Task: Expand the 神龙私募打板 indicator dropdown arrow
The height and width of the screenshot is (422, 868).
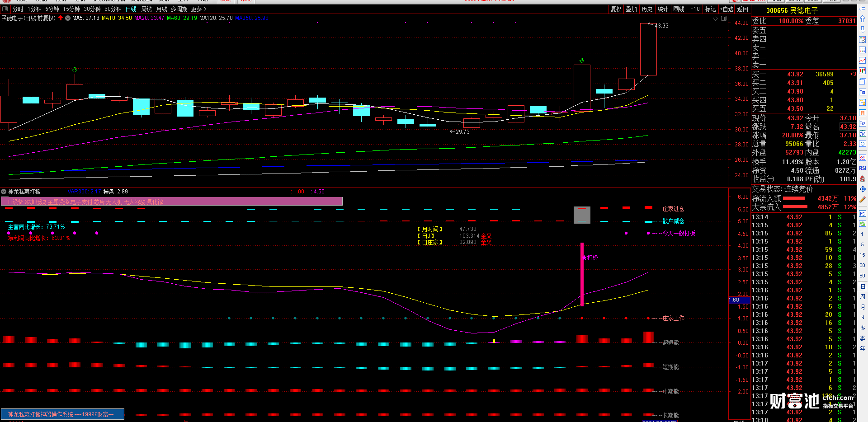Action: pos(4,192)
